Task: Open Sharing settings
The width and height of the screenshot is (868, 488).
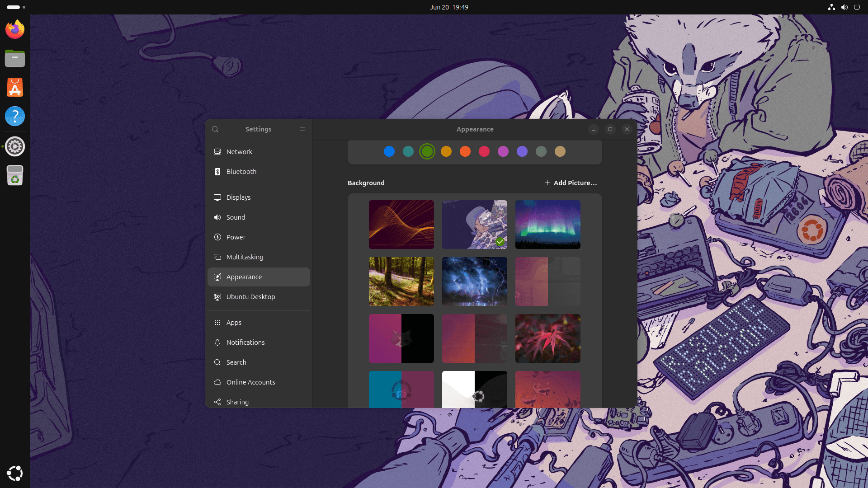Action: (259, 402)
